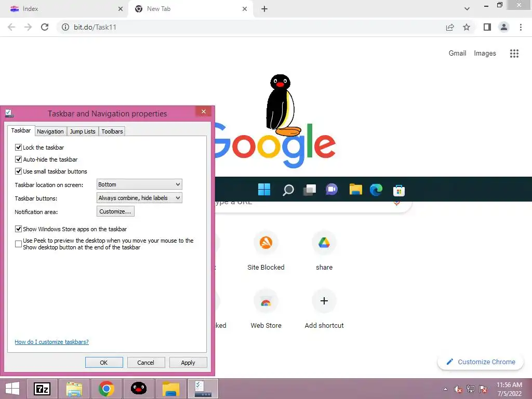The height and width of the screenshot is (399, 532).
Task: Open the yellow folder on the Windows taskbar
Action: (x=170, y=389)
